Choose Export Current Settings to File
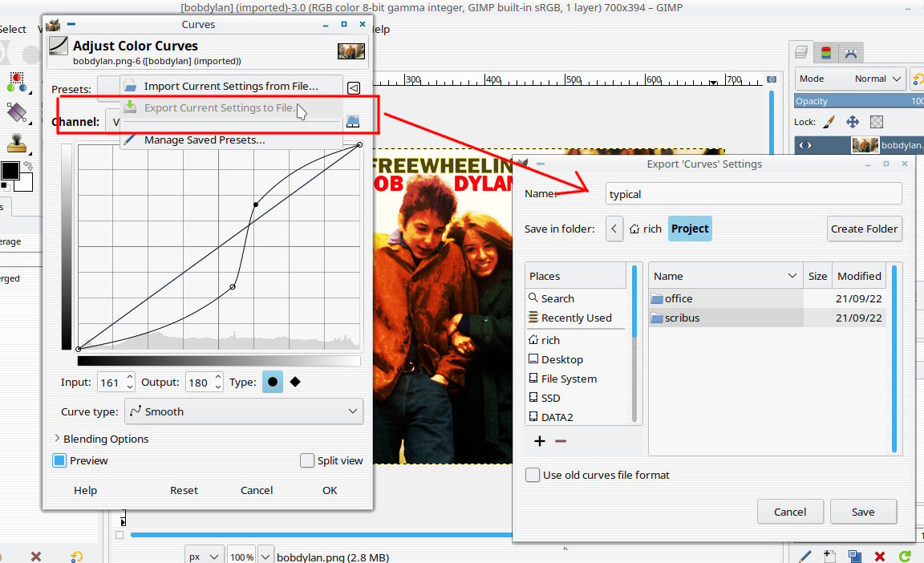 [x=231, y=107]
